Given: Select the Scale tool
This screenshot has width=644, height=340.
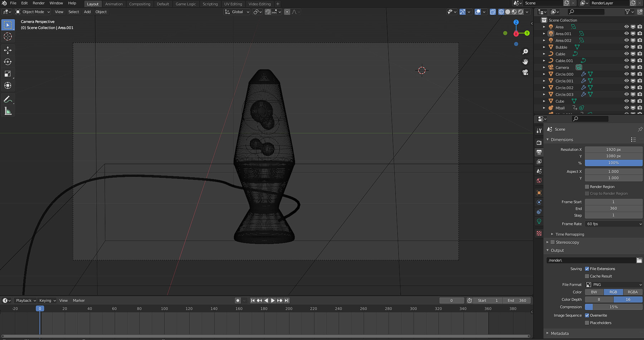Looking at the screenshot, I should (x=8, y=74).
